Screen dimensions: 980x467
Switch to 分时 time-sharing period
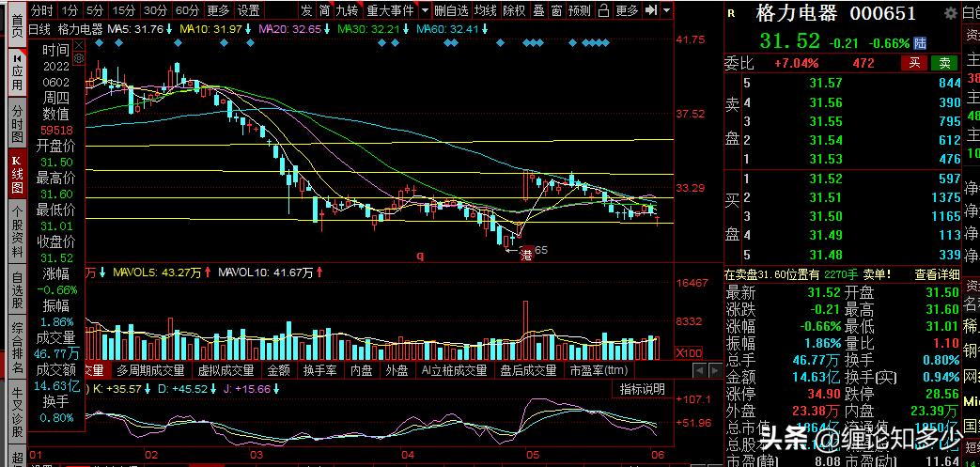click(42, 10)
